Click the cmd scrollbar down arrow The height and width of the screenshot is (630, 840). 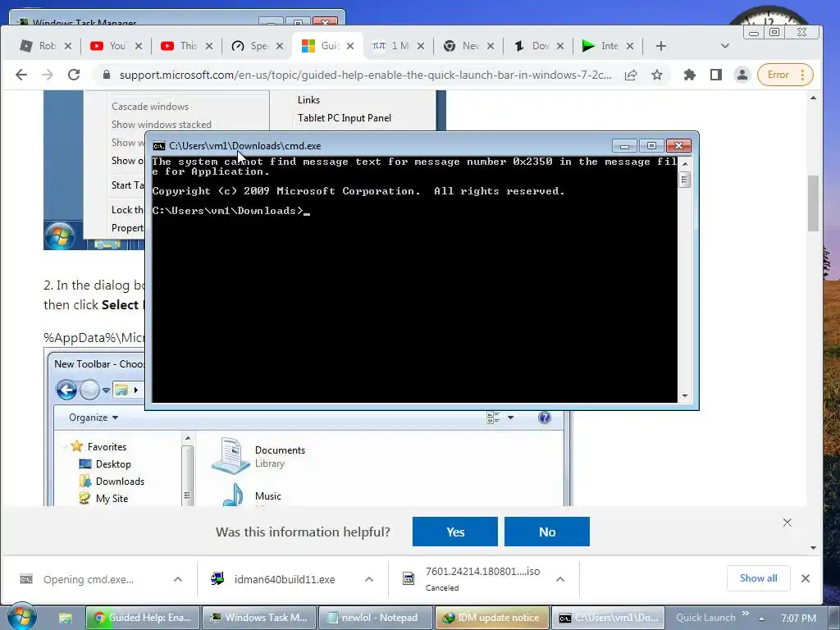(685, 396)
